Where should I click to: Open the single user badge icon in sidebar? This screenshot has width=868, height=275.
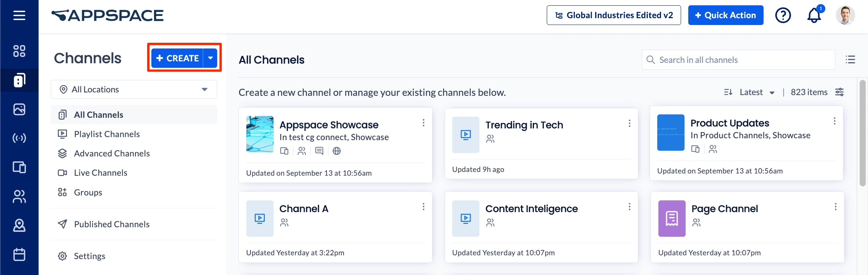(19, 225)
